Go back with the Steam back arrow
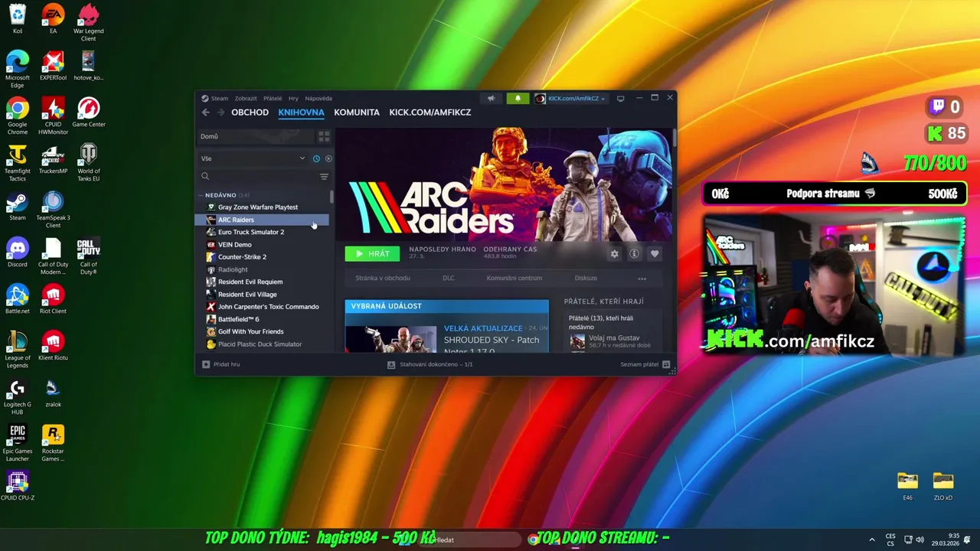This screenshot has width=980, height=551. point(205,112)
